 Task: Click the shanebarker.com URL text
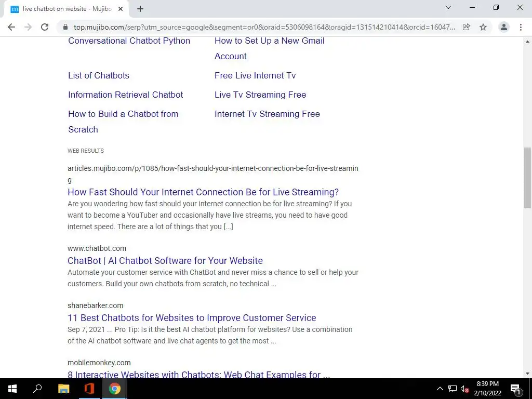(x=96, y=305)
